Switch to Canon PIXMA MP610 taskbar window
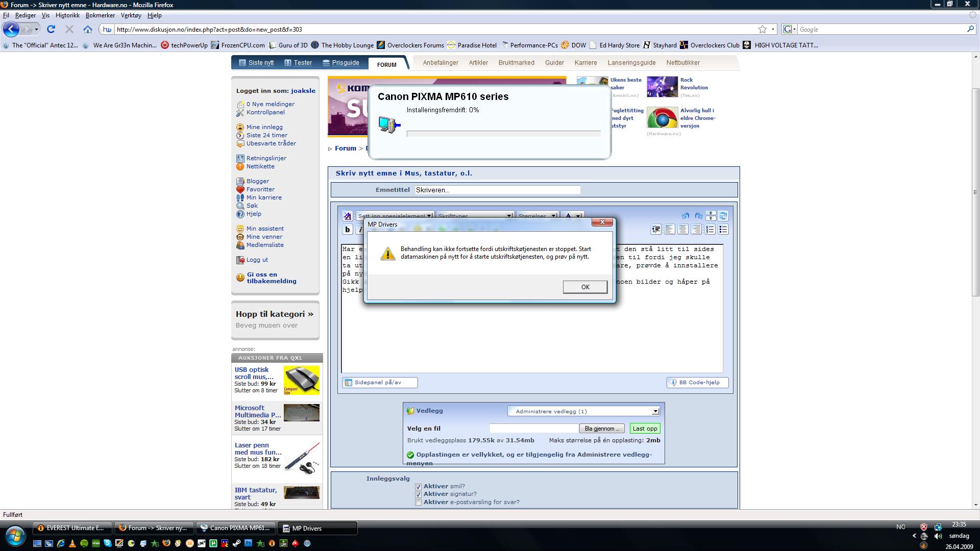Image resolution: width=980 pixels, height=551 pixels. tap(236, 528)
